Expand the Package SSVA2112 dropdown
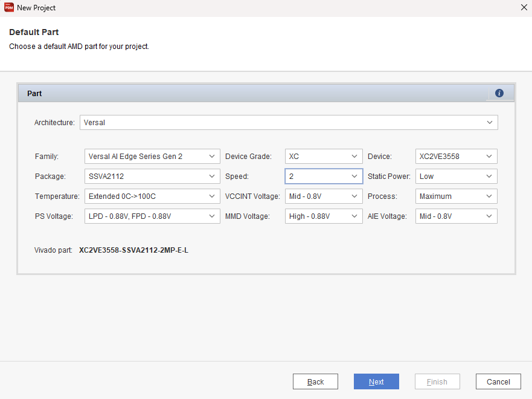532x399 pixels. click(152, 177)
